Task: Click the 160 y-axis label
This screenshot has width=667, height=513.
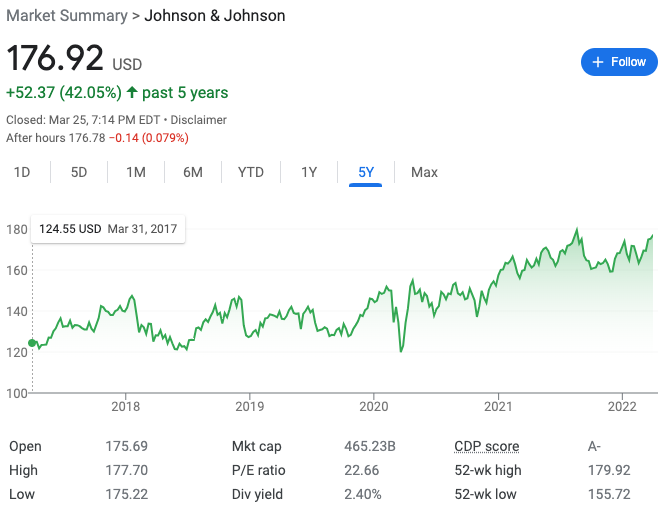Action: (x=17, y=271)
